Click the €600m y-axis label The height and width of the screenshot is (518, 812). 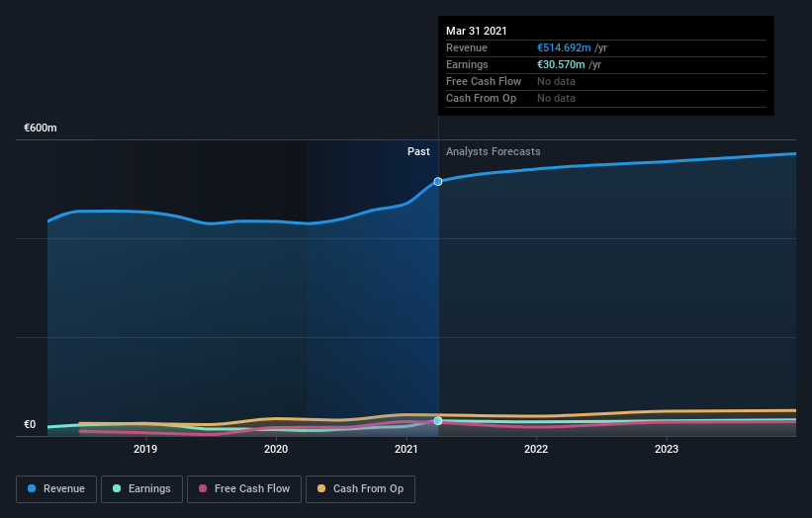click(41, 128)
